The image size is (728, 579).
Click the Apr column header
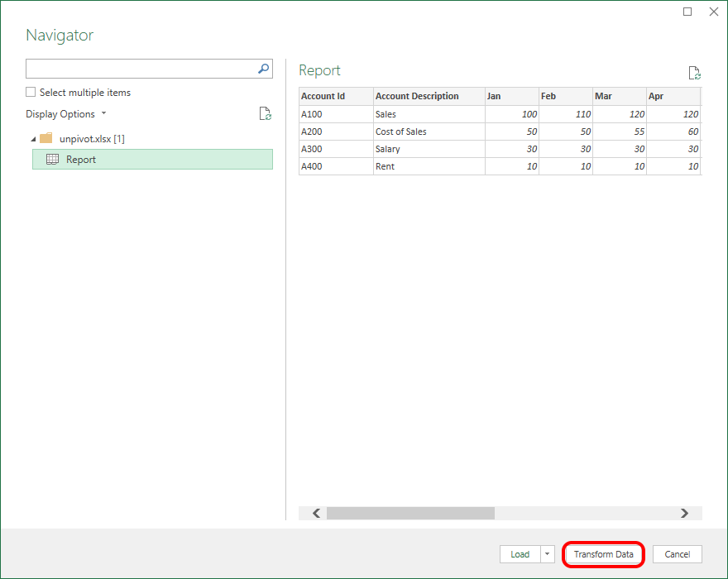[x=673, y=96]
